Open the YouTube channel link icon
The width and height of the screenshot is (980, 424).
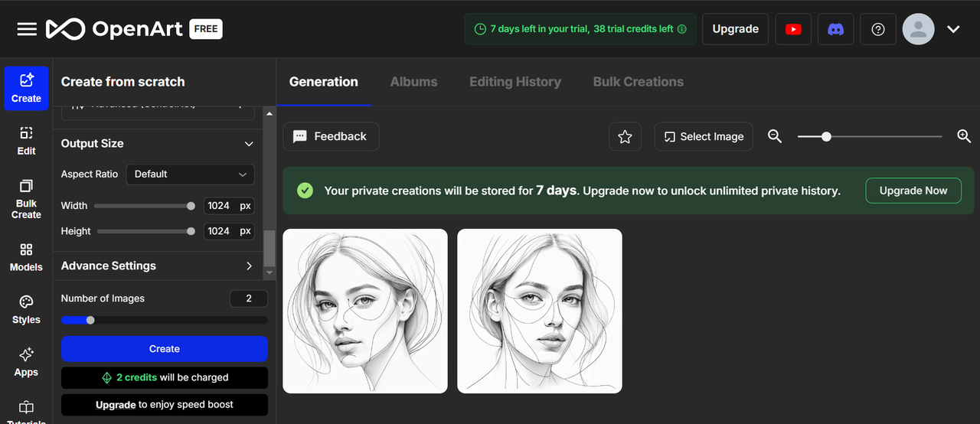pyautogui.click(x=793, y=29)
